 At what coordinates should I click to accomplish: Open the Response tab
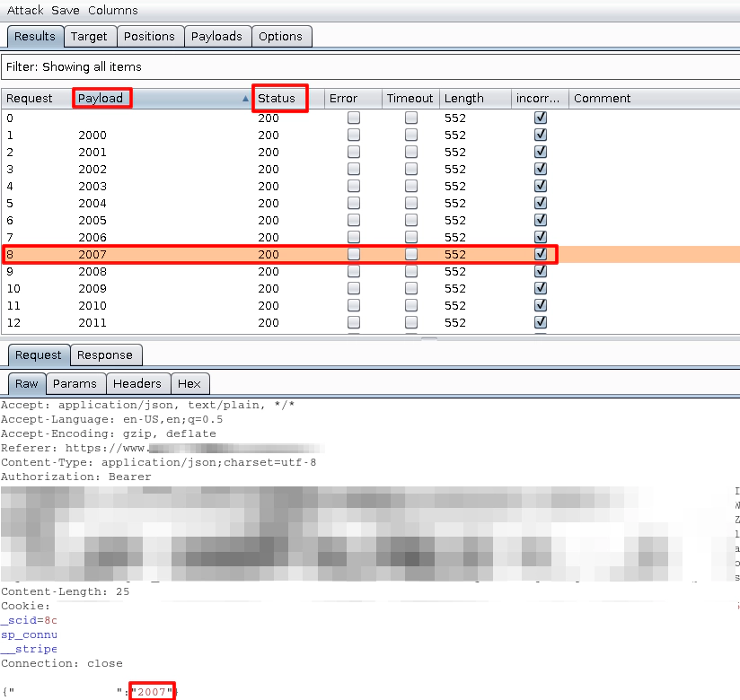(104, 355)
